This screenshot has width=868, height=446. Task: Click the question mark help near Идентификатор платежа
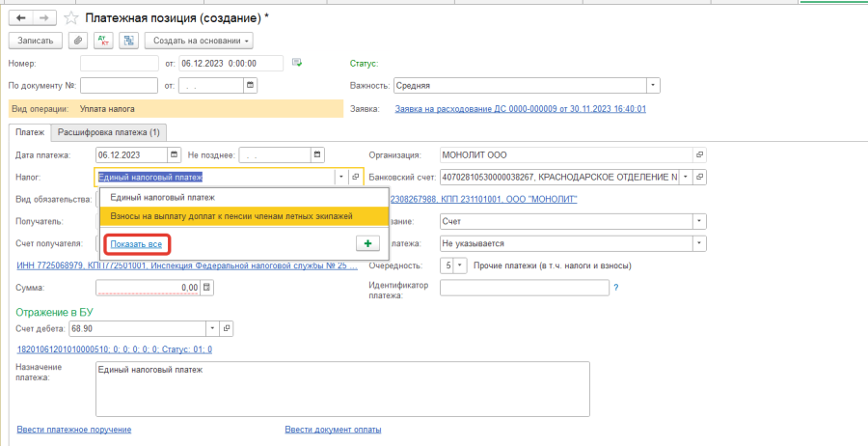click(x=616, y=288)
